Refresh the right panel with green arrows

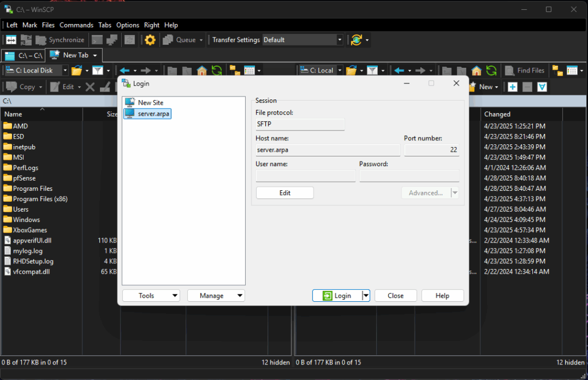492,70
